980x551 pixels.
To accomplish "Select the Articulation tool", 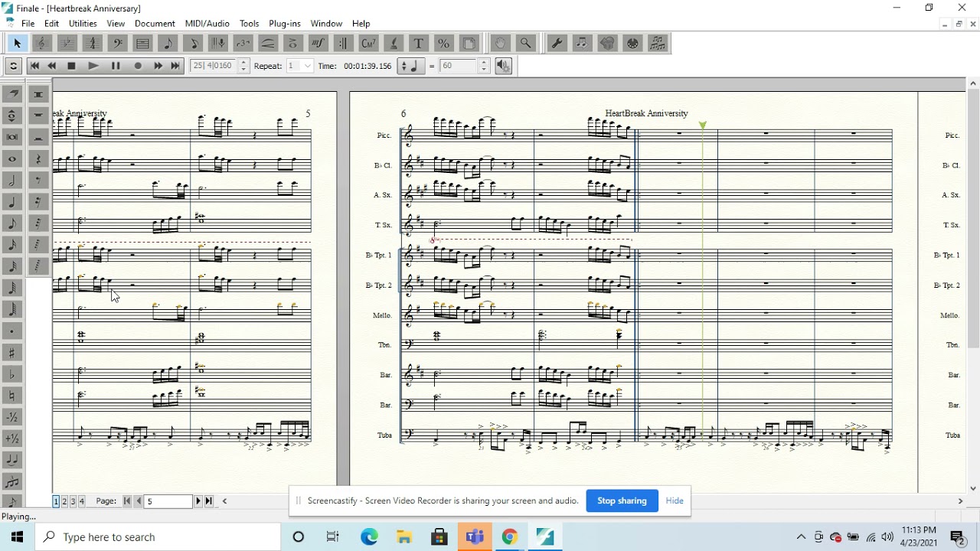I will click(292, 44).
